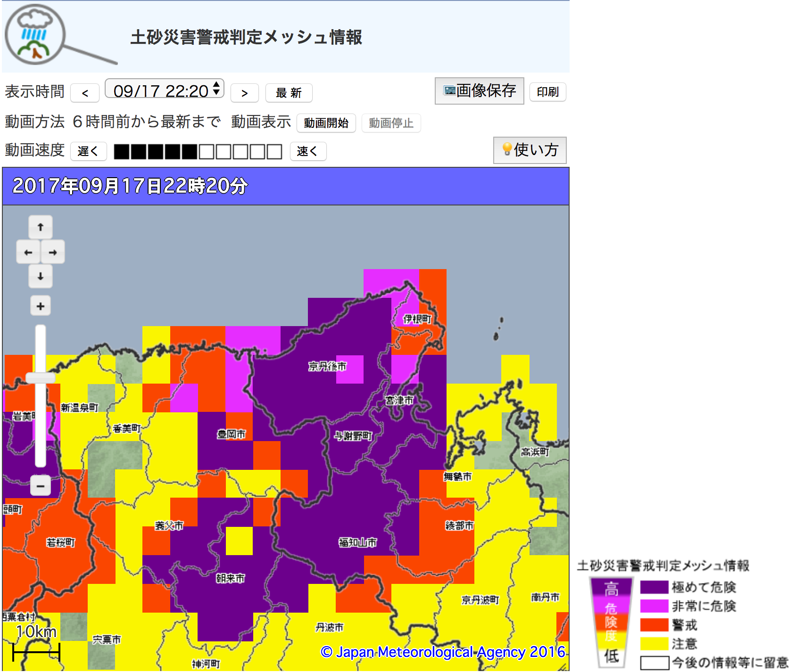Click the Japan Meteorological Agency copyright text
Screen dimensions: 795x672
point(443,652)
